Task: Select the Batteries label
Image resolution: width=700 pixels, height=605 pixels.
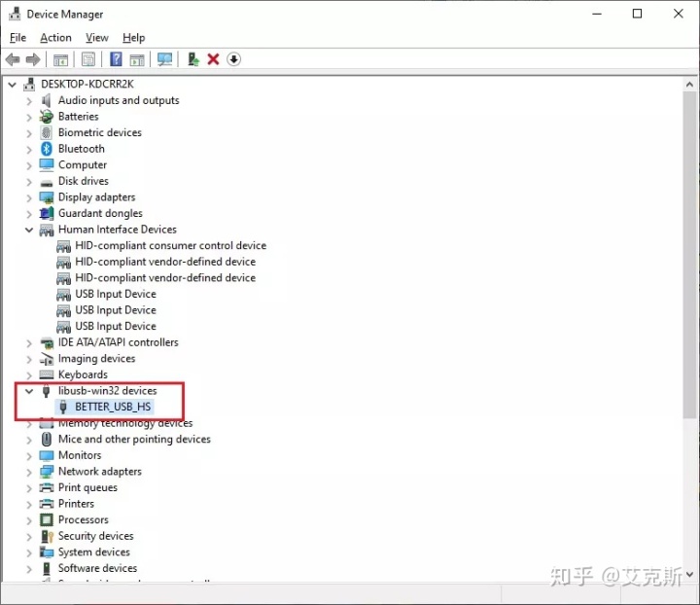Action: [x=79, y=117]
